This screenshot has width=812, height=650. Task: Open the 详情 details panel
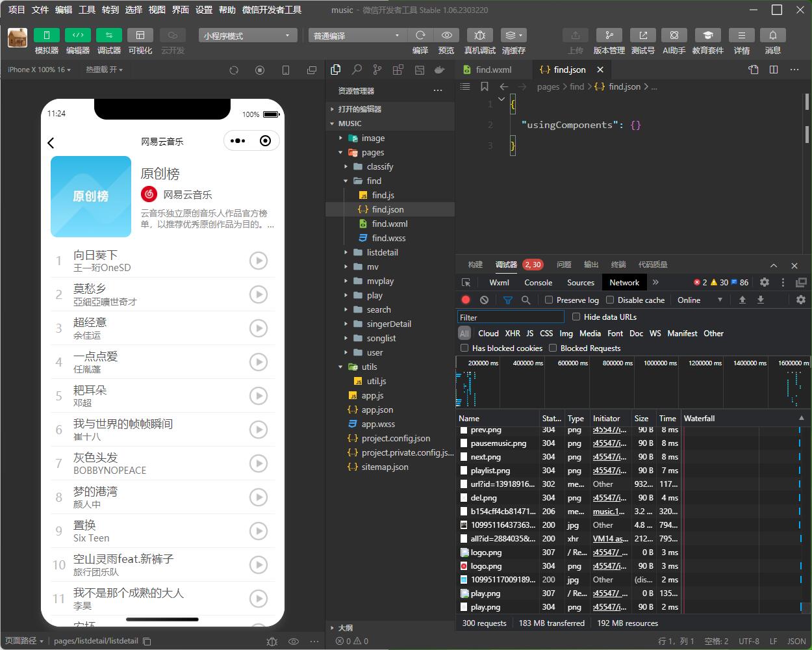(x=741, y=35)
